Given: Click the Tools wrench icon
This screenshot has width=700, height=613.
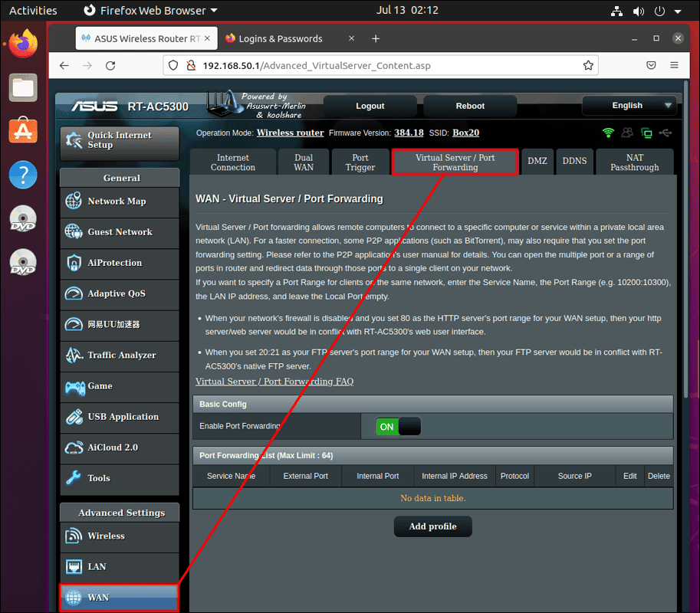Looking at the screenshot, I should (74, 478).
